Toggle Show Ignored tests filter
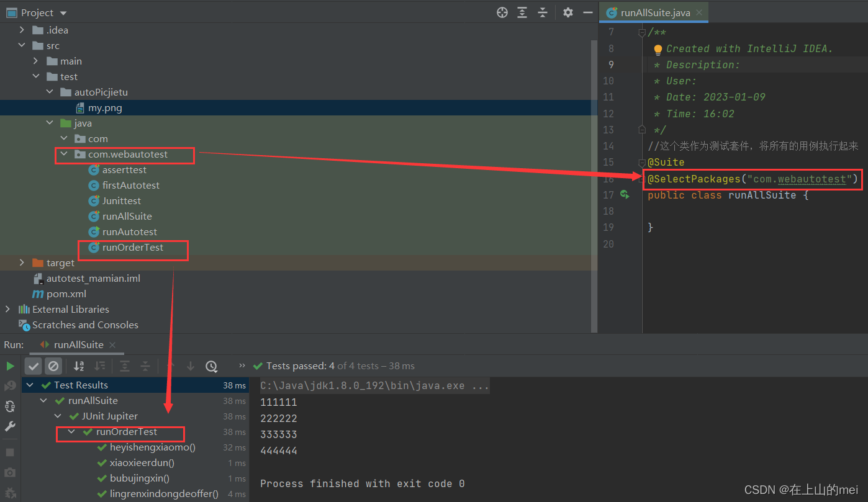Image resolution: width=868 pixels, height=502 pixels. [53, 365]
